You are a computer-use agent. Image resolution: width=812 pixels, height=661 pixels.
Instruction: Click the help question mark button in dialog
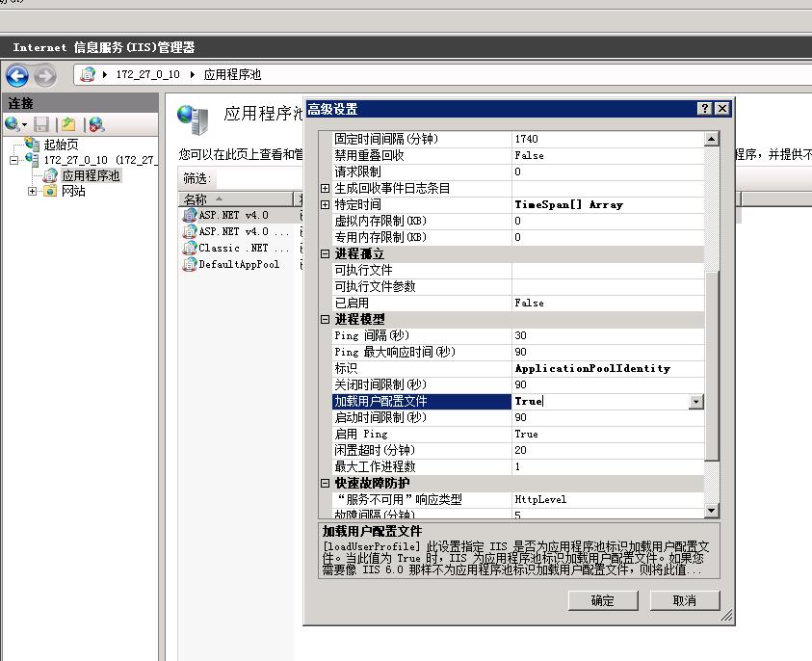coord(705,109)
